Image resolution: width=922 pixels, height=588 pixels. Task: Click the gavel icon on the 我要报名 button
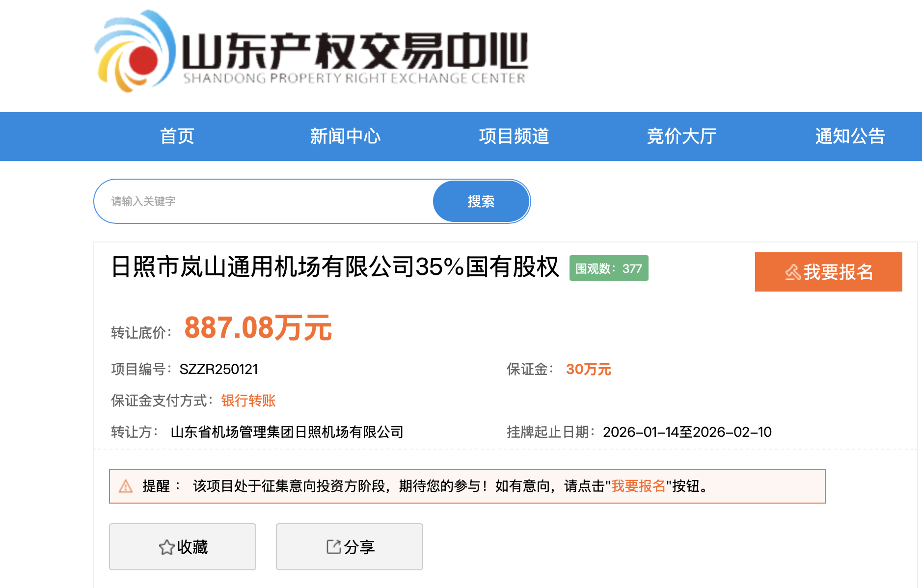coord(792,272)
